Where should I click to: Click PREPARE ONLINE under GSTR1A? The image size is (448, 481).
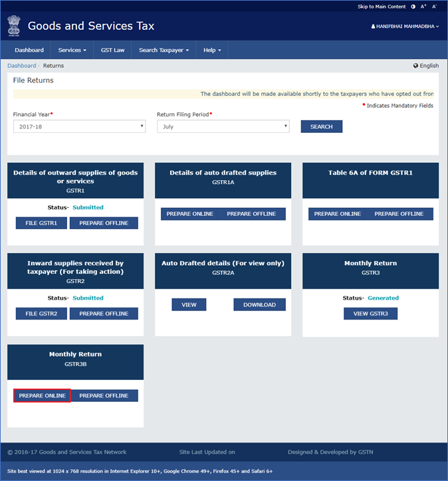pyautogui.click(x=189, y=214)
